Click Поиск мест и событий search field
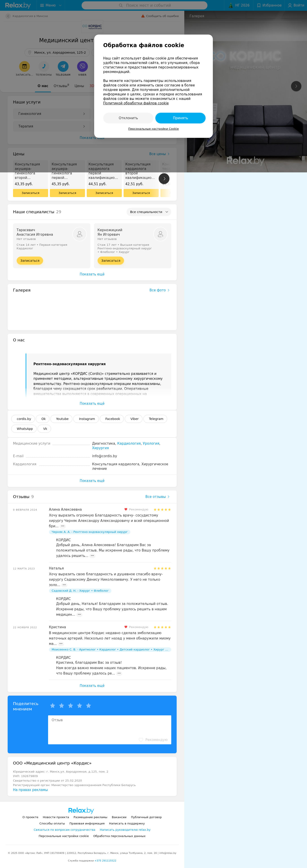 coord(144,5)
